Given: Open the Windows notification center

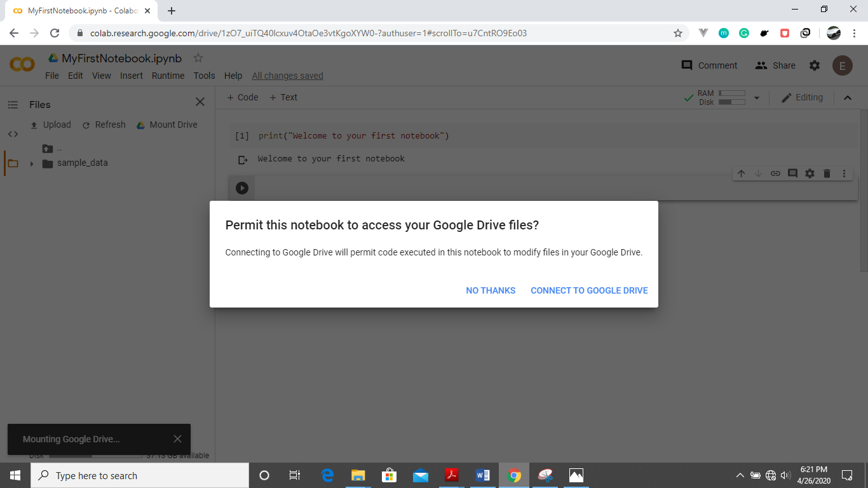Looking at the screenshot, I should coord(847,475).
